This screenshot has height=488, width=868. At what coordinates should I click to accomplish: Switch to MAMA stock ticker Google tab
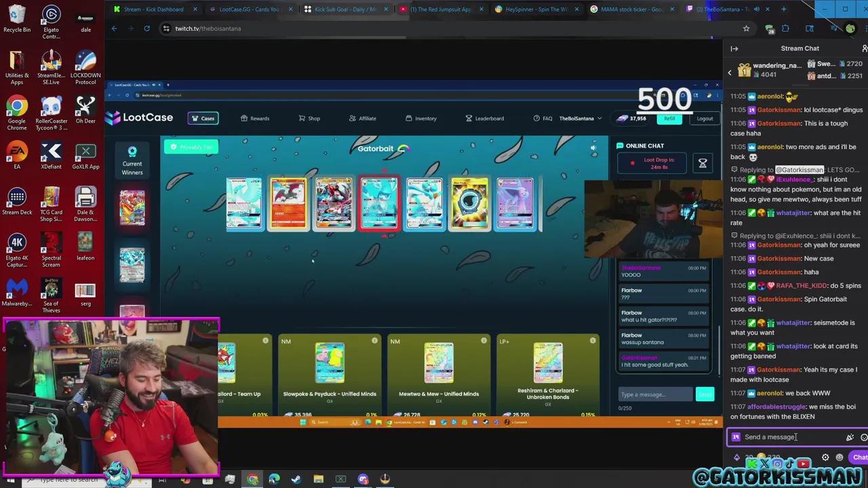point(631,9)
